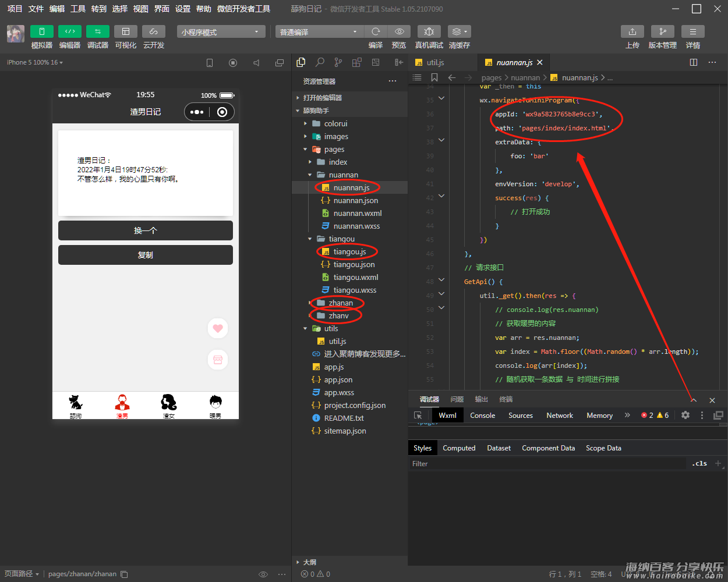Expand the 打开的编辑器 section
The height and width of the screenshot is (582, 728).
click(x=349, y=98)
